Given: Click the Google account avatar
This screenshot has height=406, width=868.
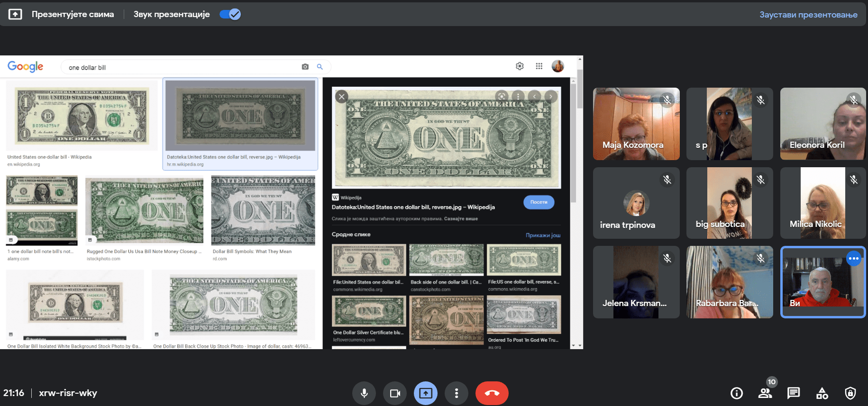Looking at the screenshot, I should pyautogui.click(x=558, y=66).
